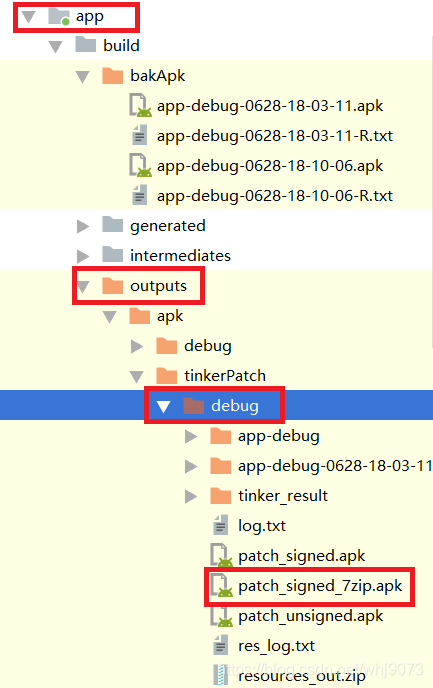The height and width of the screenshot is (688, 433).
Task: Select the outputs folder label
Action: [158, 287]
